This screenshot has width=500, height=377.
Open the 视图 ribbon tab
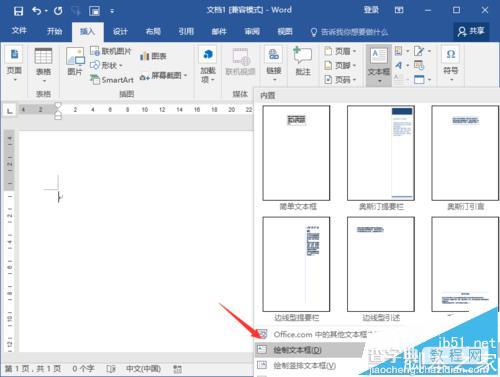coord(285,31)
